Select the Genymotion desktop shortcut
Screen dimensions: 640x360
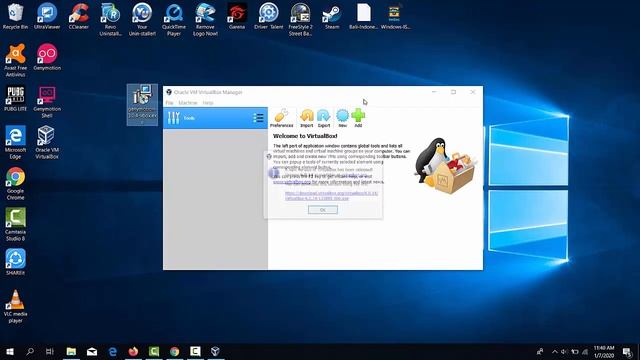pyautogui.click(x=47, y=58)
